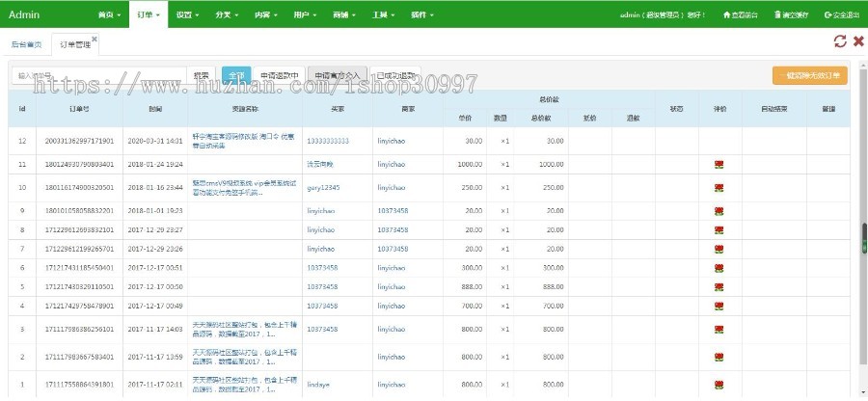Open the 用户 dropdown menu
868x401 pixels.
305,14
